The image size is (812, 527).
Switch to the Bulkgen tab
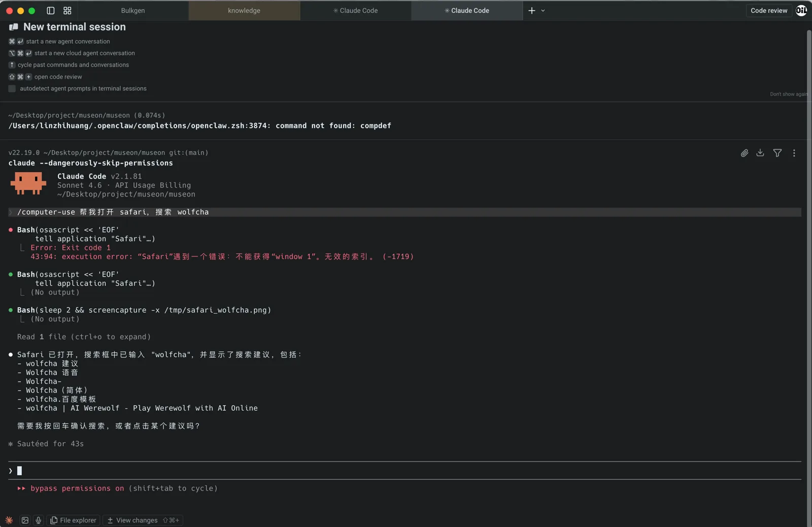(x=133, y=10)
